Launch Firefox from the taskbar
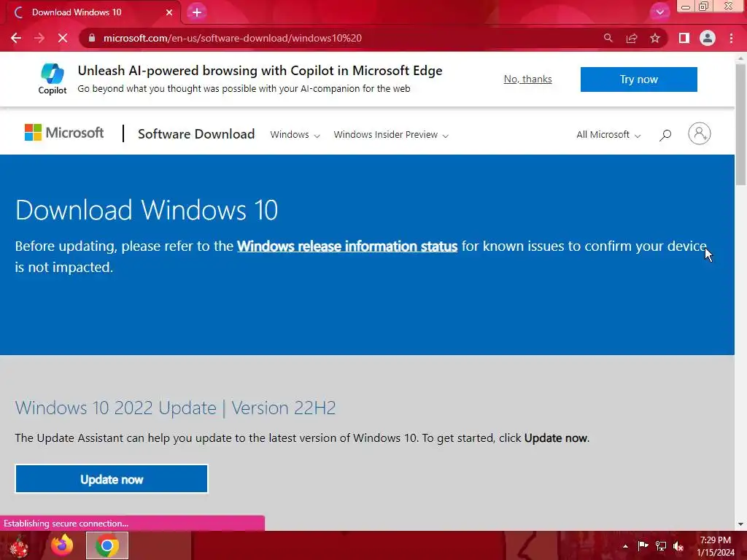747x560 pixels. tap(62, 545)
